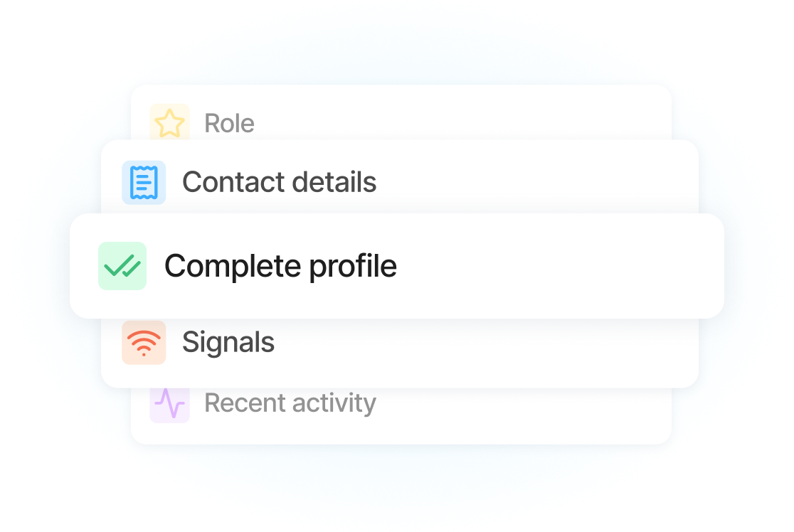Click the word "details" in Contact details
The image size is (794, 532).
click(x=334, y=182)
